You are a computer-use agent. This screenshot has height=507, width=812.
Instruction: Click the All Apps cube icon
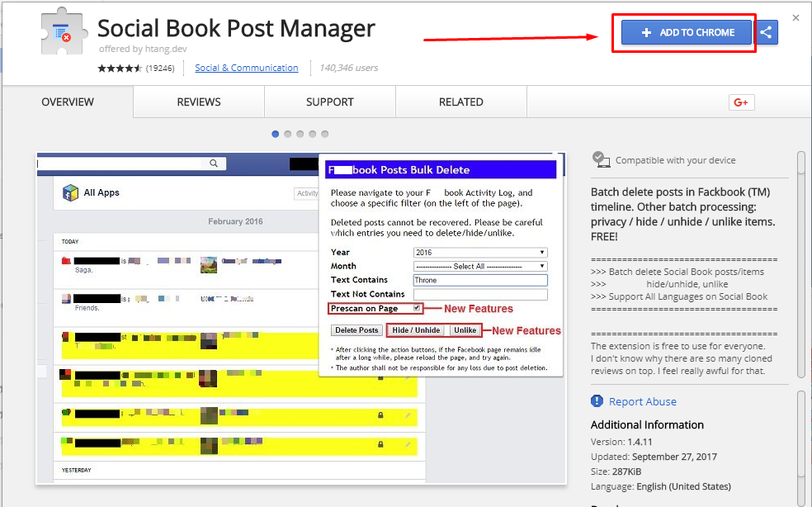[x=70, y=193]
